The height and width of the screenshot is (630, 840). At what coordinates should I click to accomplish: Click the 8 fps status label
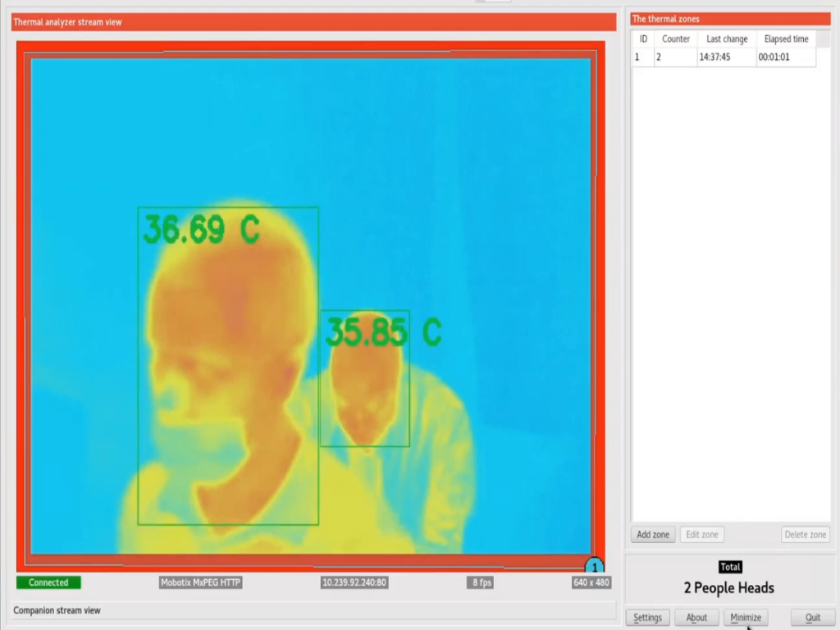[x=482, y=582]
